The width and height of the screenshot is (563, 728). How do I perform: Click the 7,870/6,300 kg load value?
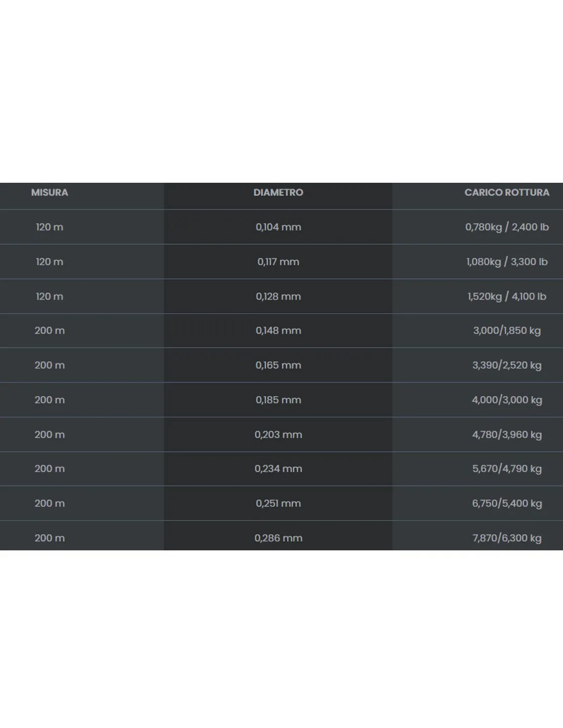tap(507, 539)
